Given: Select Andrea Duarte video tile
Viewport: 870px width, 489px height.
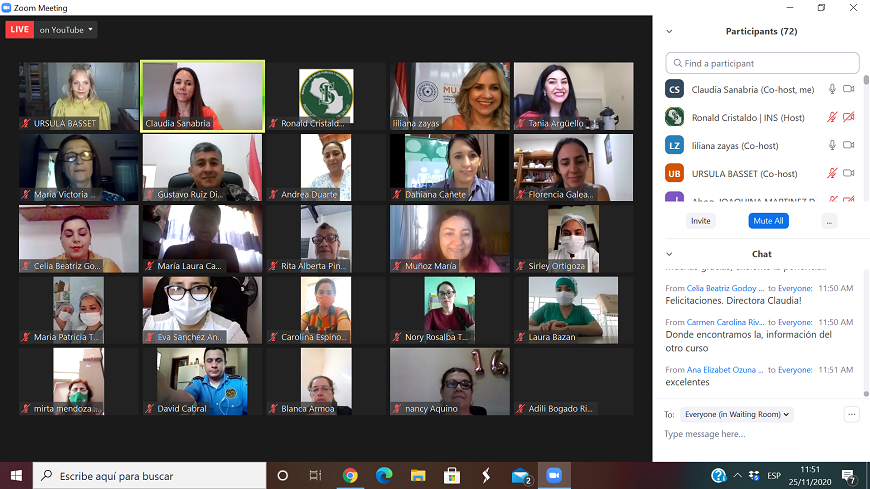Looking at the screenshot, I should [326, 167].
